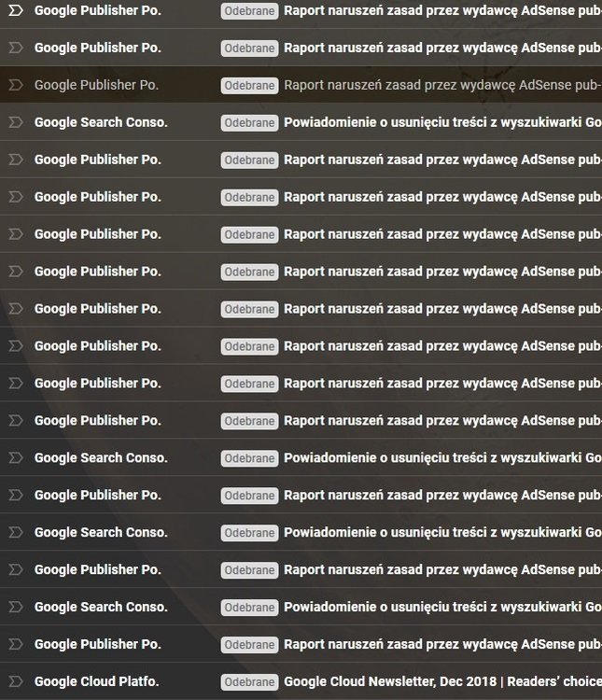Select Odebrane label on first Google Search Conso. email
The image size is (602, 700).
coord(249,122)
